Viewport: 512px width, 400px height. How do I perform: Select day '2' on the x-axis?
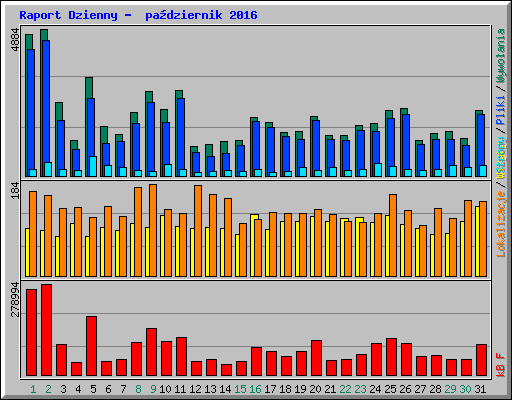tap(48, 389)
